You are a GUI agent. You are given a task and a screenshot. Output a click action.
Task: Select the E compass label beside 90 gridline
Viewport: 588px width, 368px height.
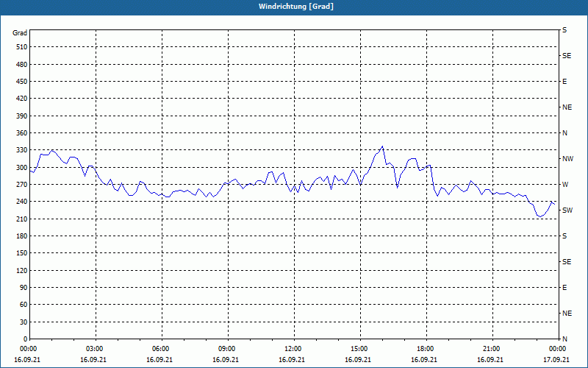click(x=564, y=288)
